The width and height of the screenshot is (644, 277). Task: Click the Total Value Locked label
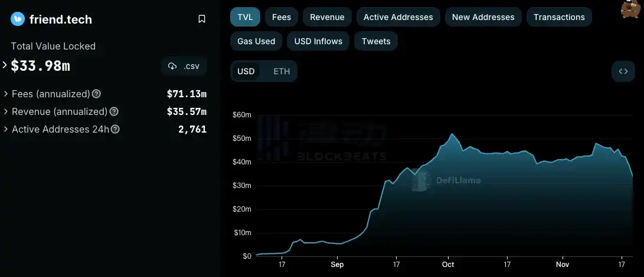(53, 47)
